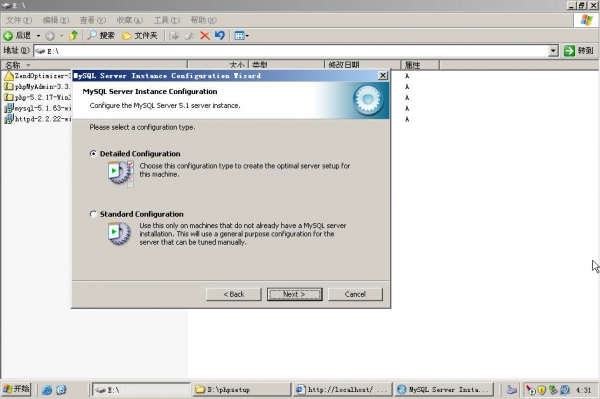This screenshot has height=399, width=600.
Task: Select Detailed Configuration radio button
Action: pyautogui.click(x=93, y=153)
